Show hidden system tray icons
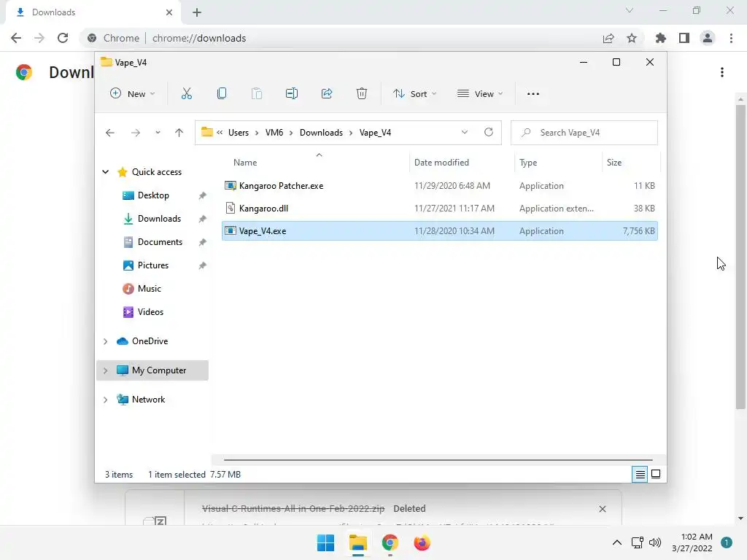Viewport: 747px width, 560px height. 617,542
